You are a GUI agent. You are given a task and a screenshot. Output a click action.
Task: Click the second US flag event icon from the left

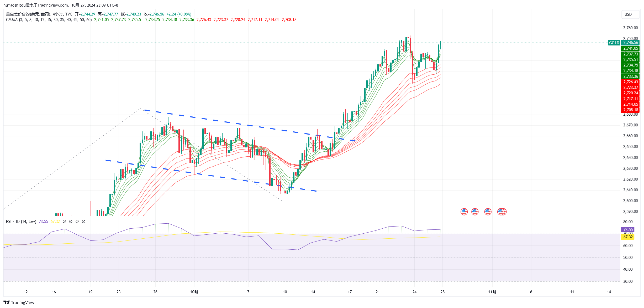[x=475, y=212]
